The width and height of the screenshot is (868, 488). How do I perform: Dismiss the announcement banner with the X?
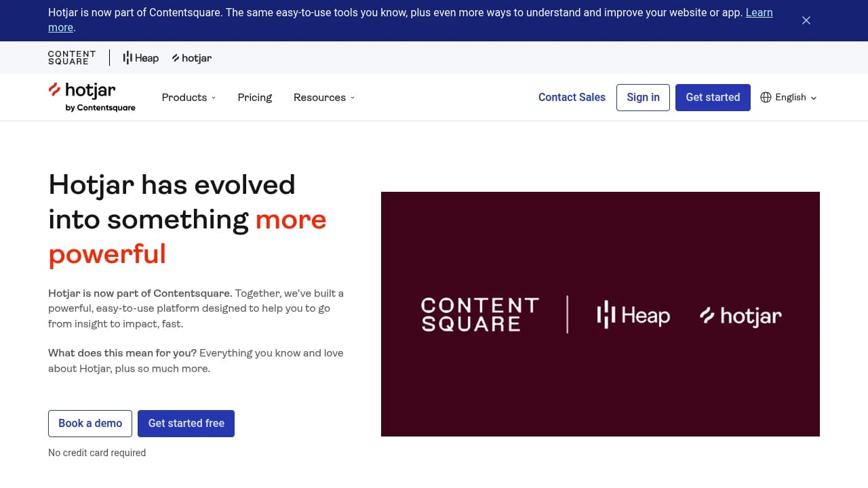click(x=806, y=20)
